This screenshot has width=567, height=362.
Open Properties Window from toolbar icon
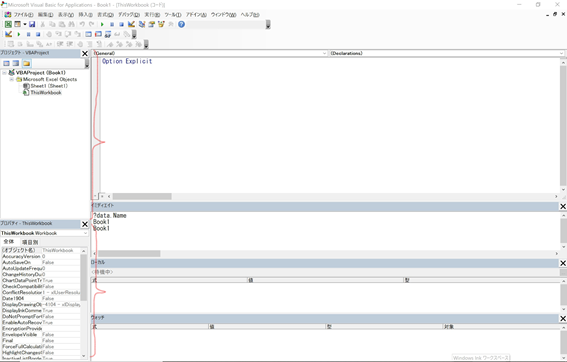(x=152, y=24)
